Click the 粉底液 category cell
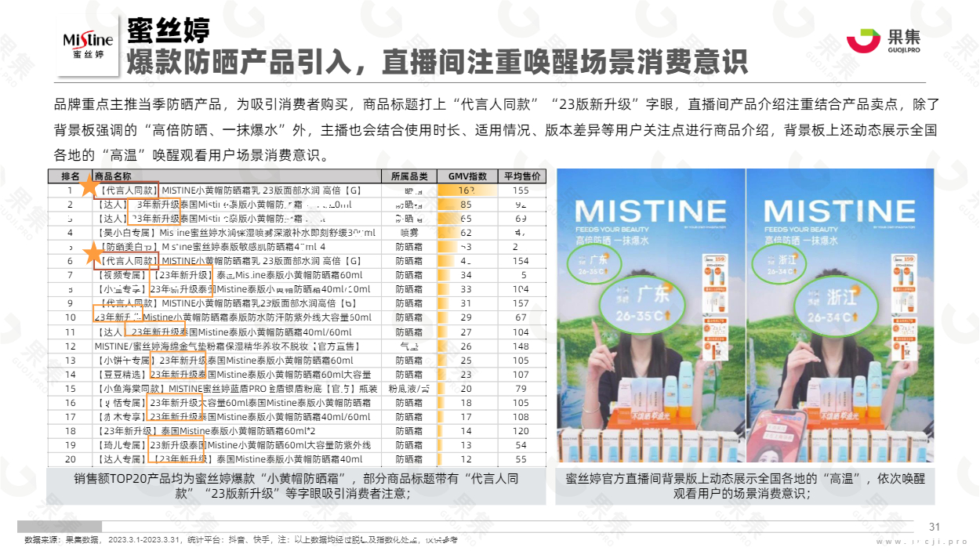The width and height of the screenshot is (980, 551). point(408,388)
